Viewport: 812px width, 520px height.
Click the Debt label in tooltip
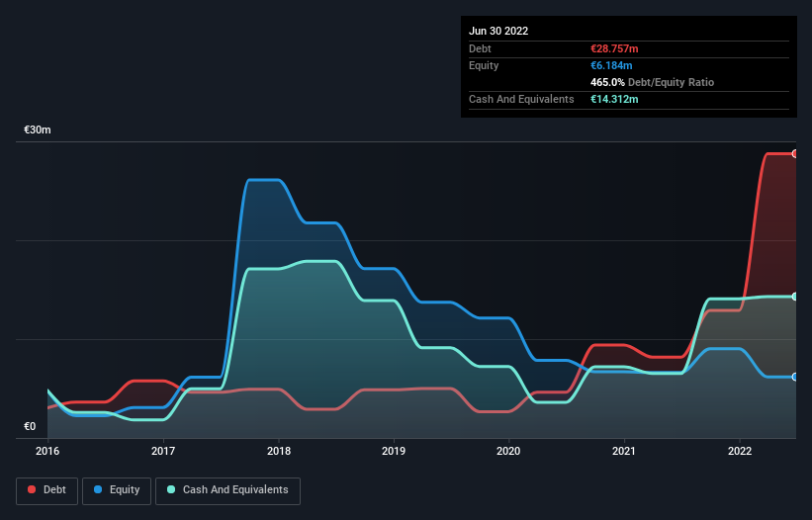[x=480, y=48]
